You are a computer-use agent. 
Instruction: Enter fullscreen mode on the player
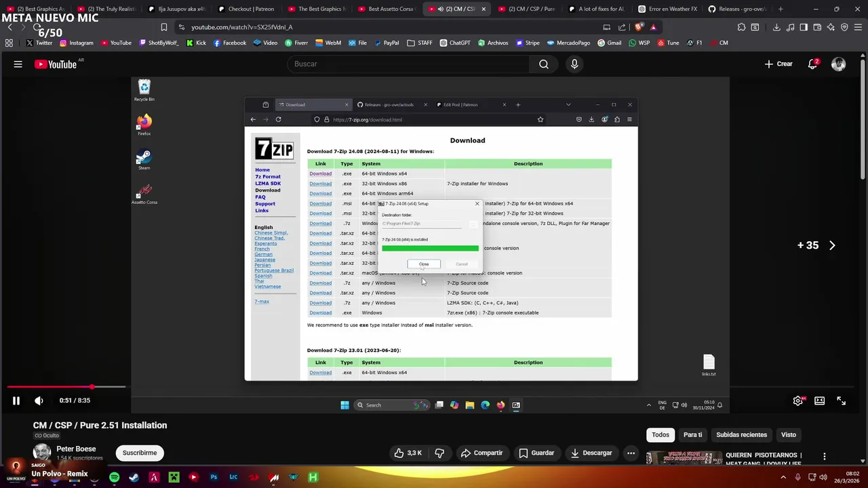click(841, 401)
